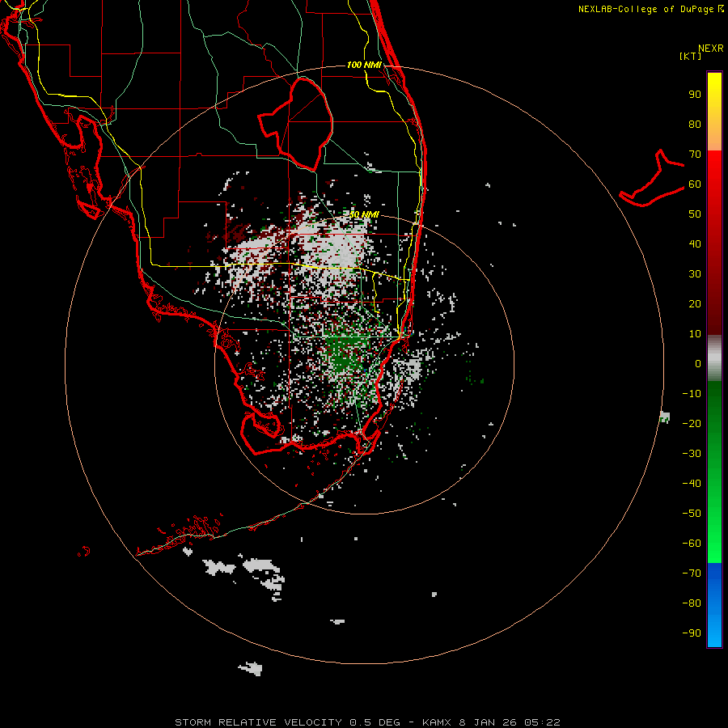This screenshot has width=728, height=728.
Task: Click the KT units label above the color bar
Action: 690,56
